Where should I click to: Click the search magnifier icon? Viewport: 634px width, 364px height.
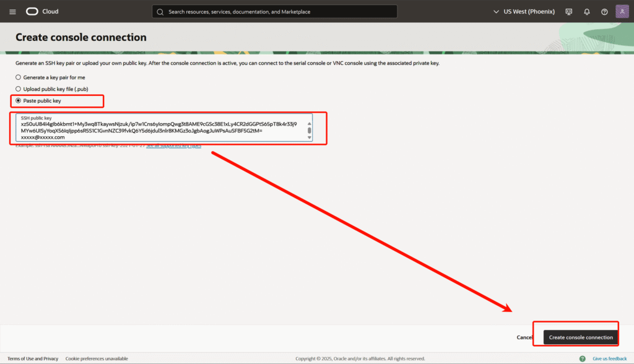coord(160,12)
